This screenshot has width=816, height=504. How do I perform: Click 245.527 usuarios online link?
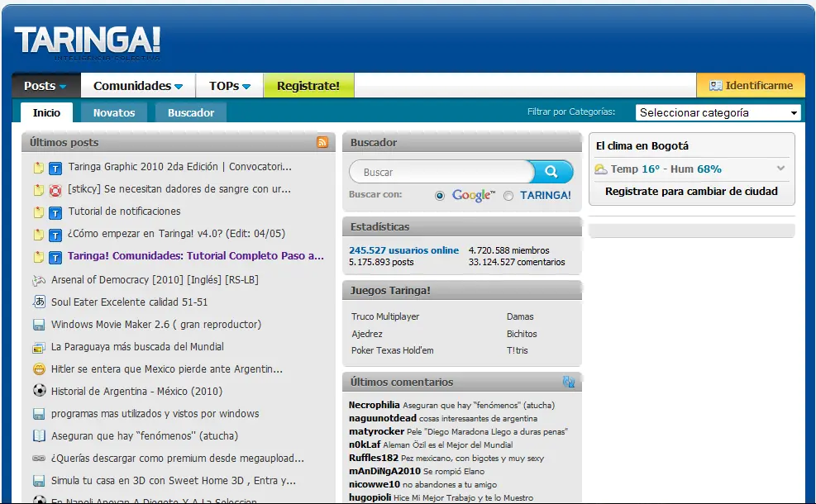coord(403,250)
